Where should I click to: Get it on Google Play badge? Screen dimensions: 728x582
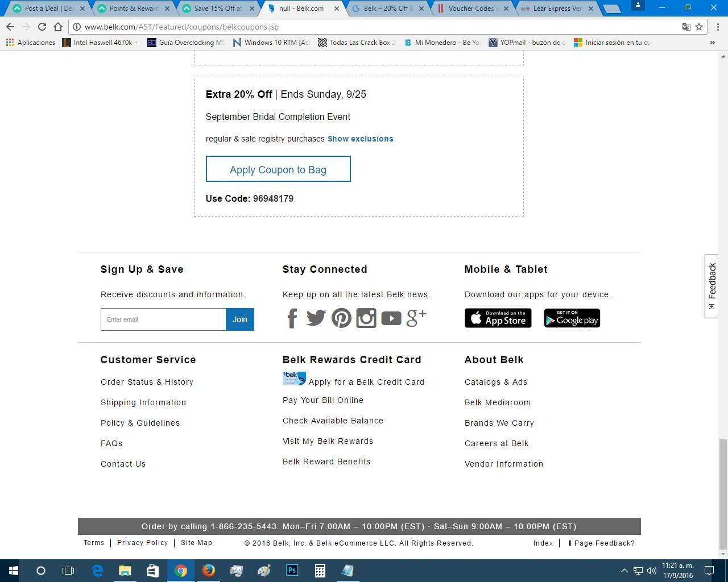(x=572, y=318)
